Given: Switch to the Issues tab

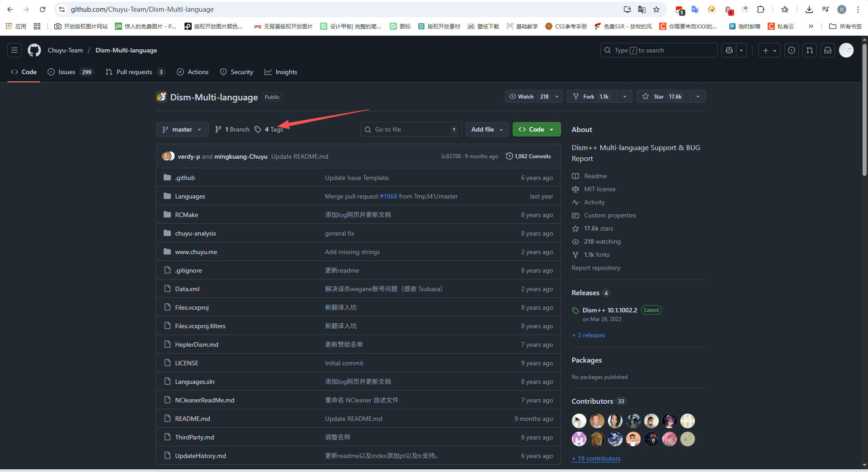Looking at the screenshot, I should point(66,72).
